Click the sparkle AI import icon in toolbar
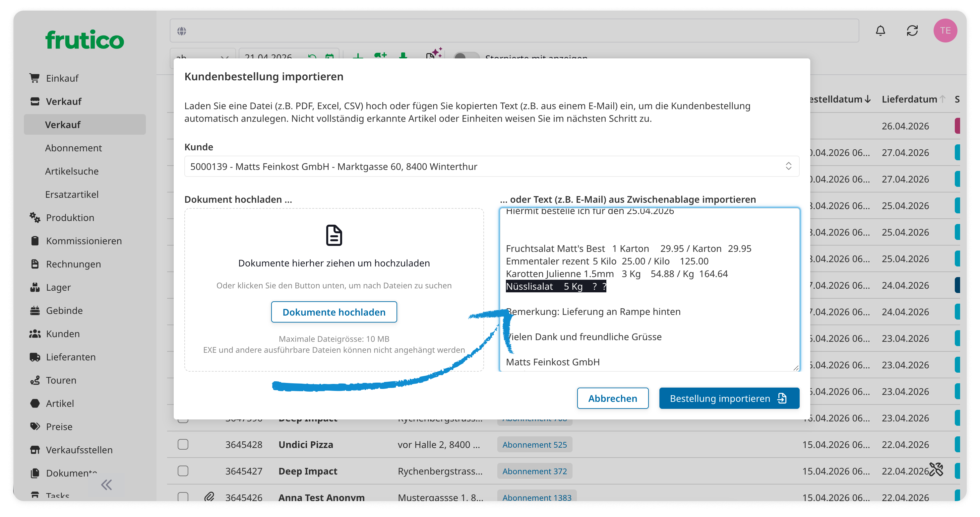This screenshot has height=517, width=980. [434, 53]
